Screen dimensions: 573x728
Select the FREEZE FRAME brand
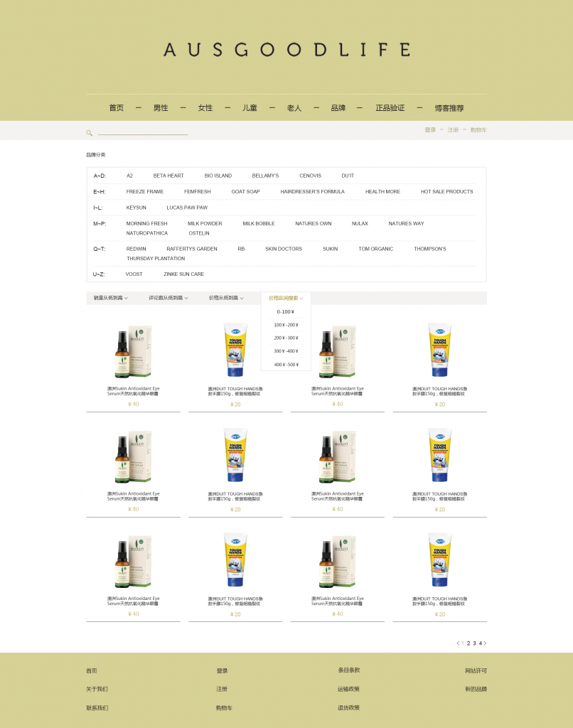145,191
